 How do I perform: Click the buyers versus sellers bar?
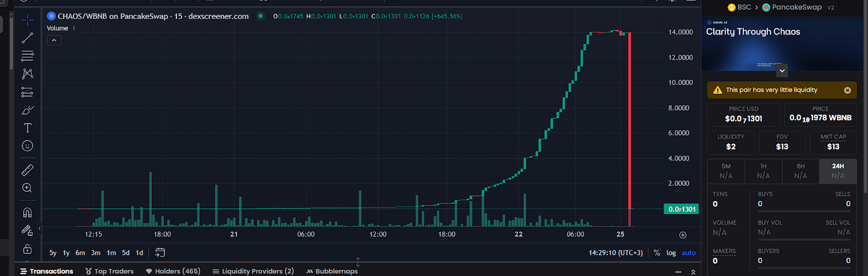(x=804, y=267)
